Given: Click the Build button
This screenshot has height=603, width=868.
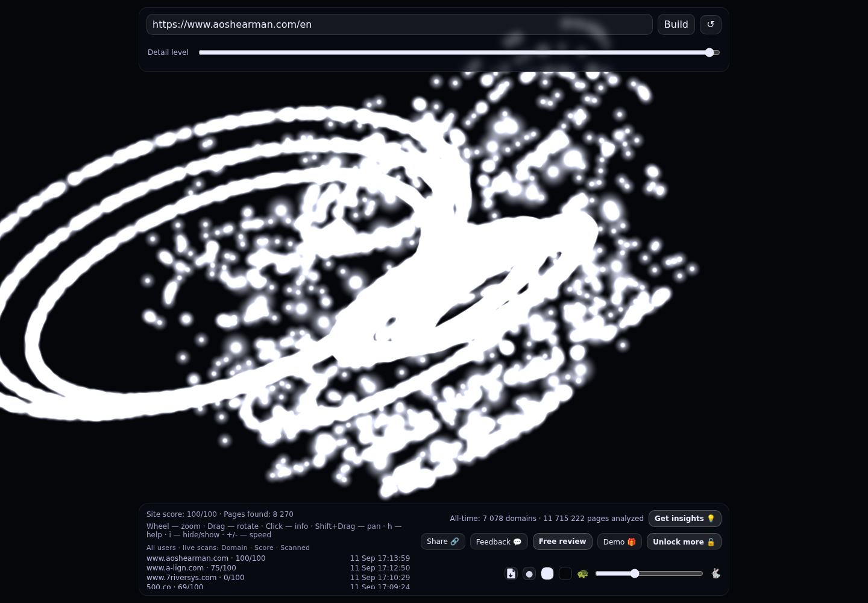Looking at the screenshot, I should coord(676,24).
